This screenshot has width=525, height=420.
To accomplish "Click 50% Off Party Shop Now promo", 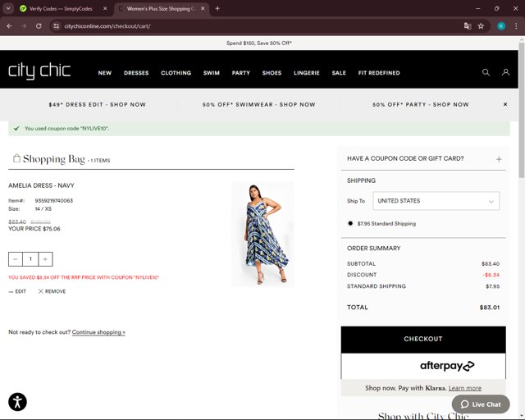I will click(x=421, y=104).
